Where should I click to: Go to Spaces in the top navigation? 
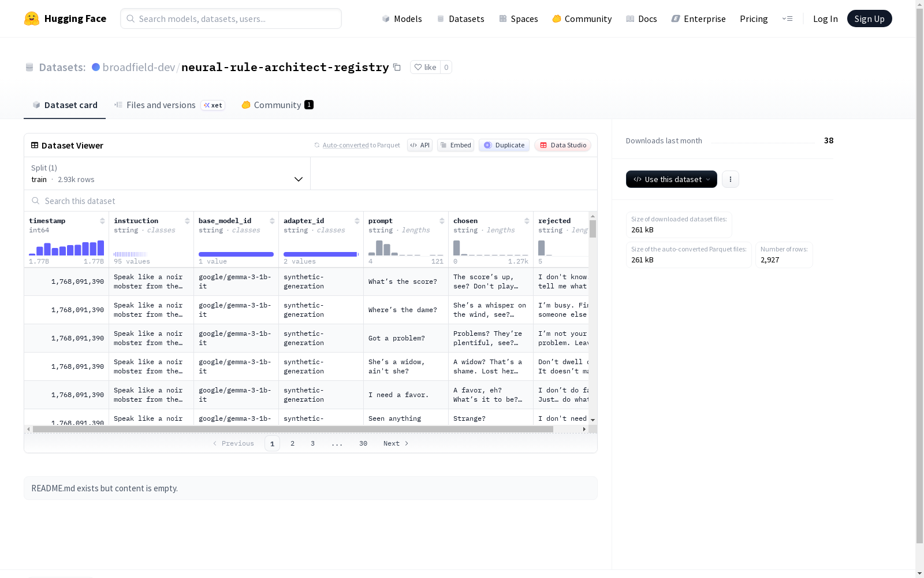(x=519, y=18)
